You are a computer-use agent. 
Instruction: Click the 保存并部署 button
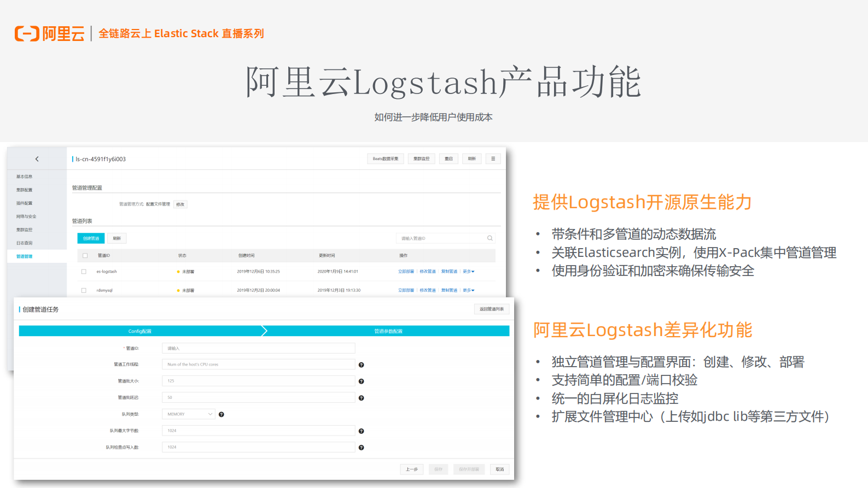pyautogui.click(x=469, y=469)
